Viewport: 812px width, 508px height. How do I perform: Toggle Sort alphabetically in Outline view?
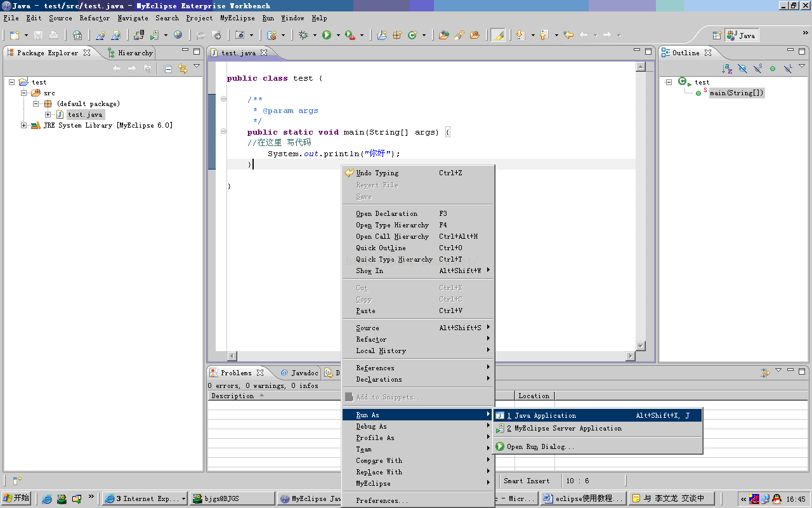coord(727,69)
